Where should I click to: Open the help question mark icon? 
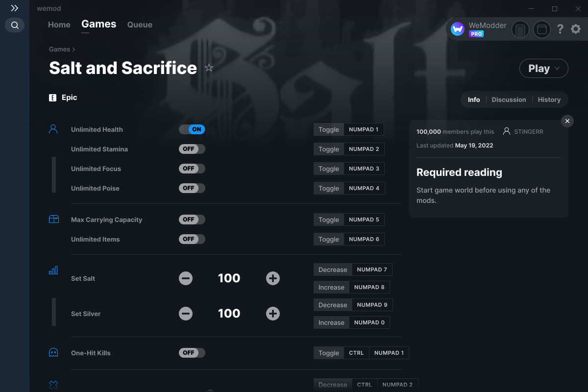(x=560, y=29)
